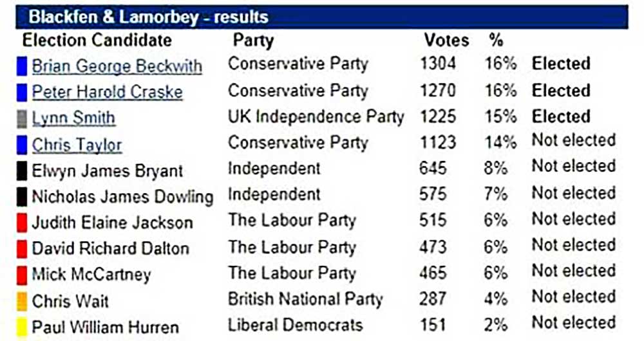Click blue swatch beside Brian George Beckwith
The image size is (644, 341).
22,66
